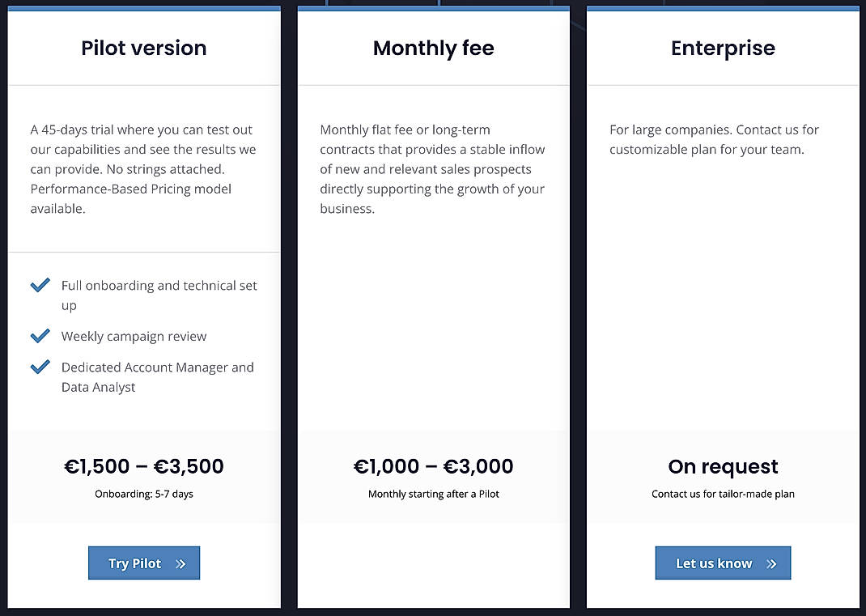
Task: Click the tailor-made plan contact text
Action: point(723,493)
